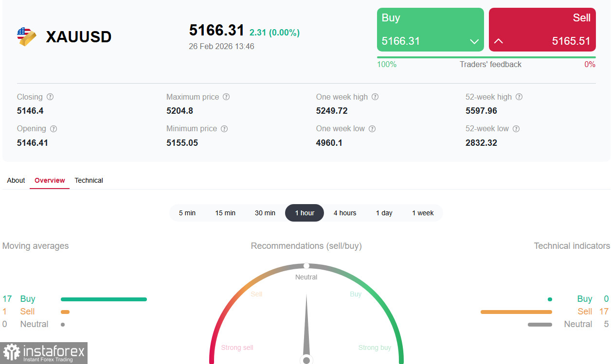Viewport: 611px width, 364px height.
Task: Click the info icon next to 52-week low
Action: (x=516, y=129)
